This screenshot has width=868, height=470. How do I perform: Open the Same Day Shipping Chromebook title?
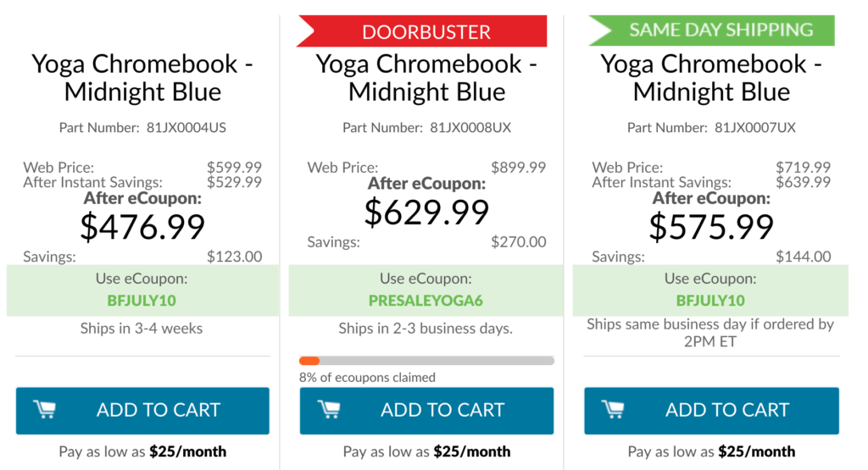711,77
